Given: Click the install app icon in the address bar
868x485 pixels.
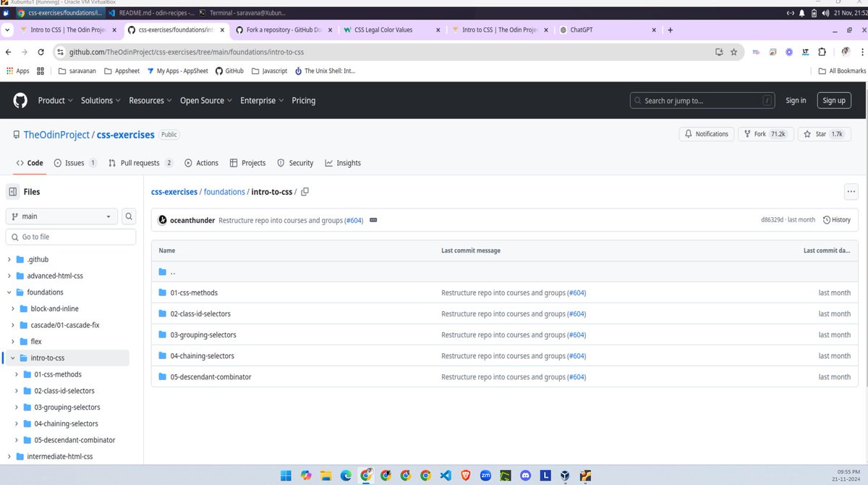Looking at the screenshot, I should (x=719, y=52).
